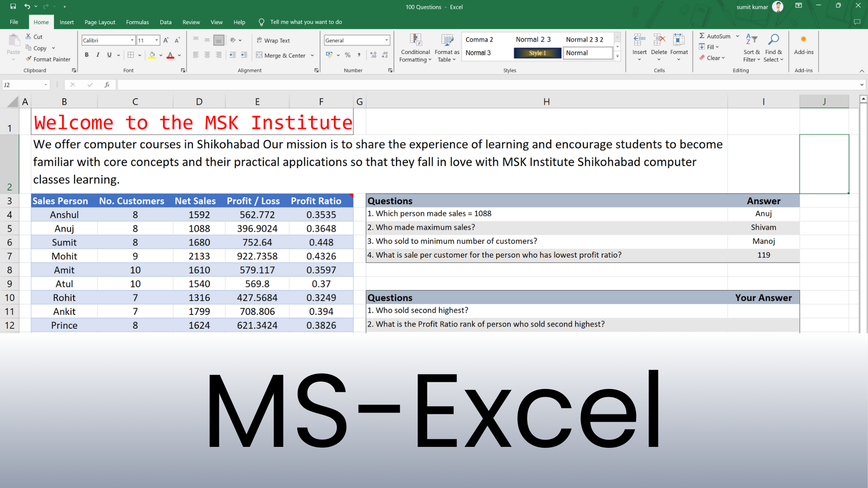
Task: Toggle Align Right
Action: point(218,55)
